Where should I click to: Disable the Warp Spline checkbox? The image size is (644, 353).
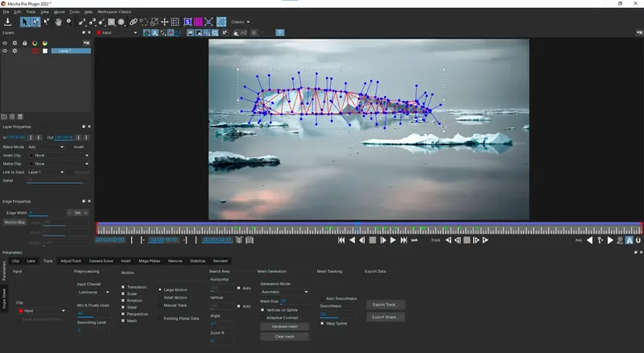click(322, 323)
